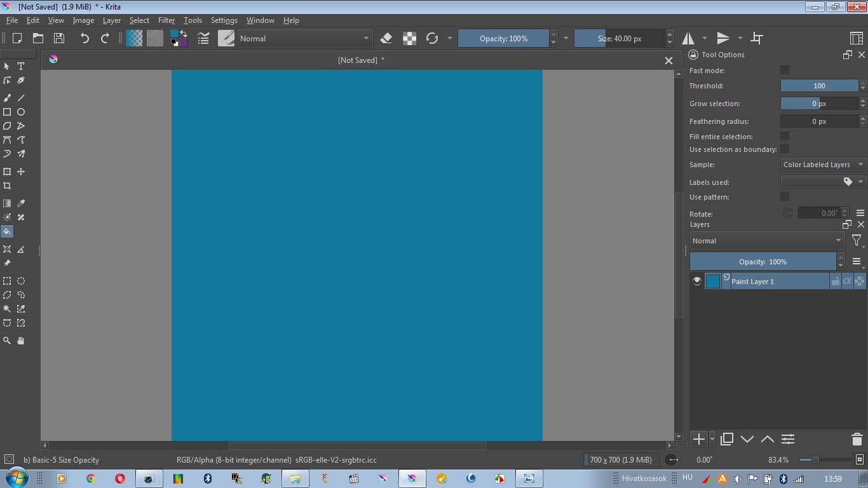Open the brush blending mode Normal dropdown
The image size is (868, 488).
[x=304, y=38]
